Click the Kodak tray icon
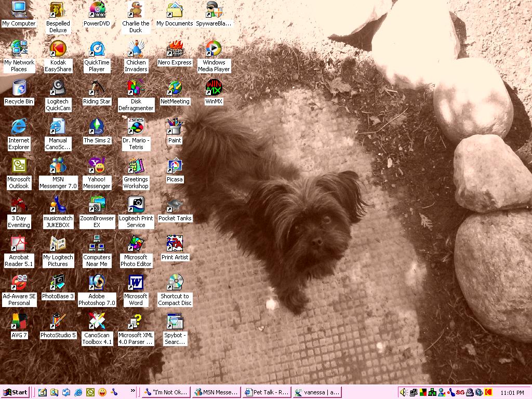Screen dimensions: 532x399 (488, 392)
